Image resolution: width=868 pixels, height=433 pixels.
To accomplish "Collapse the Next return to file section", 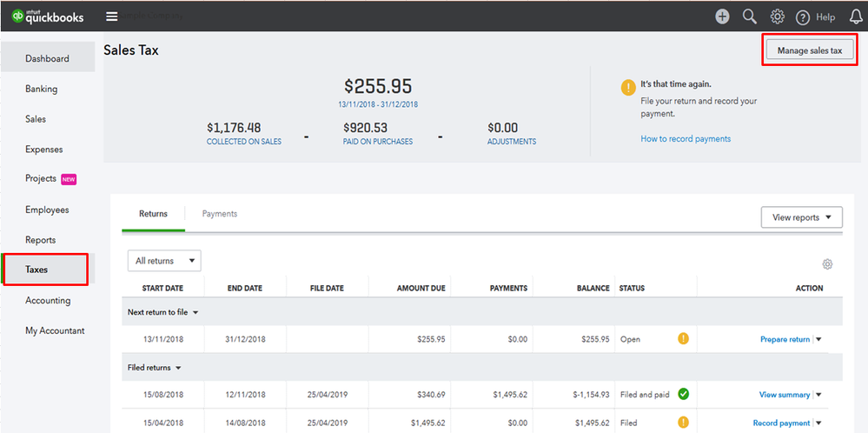I will click(x=163, y=312).
